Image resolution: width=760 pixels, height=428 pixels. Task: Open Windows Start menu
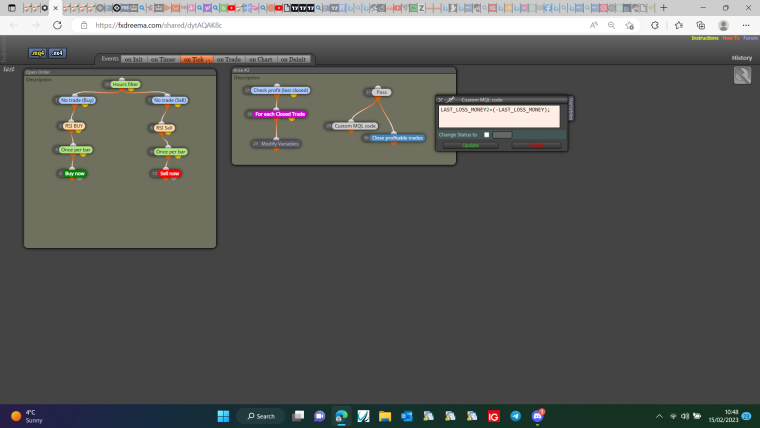pos(223,416)
